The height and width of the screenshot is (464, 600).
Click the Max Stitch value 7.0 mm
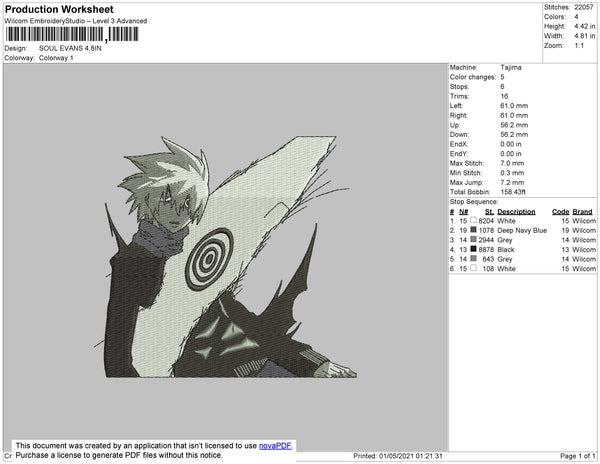coord(512,163)
